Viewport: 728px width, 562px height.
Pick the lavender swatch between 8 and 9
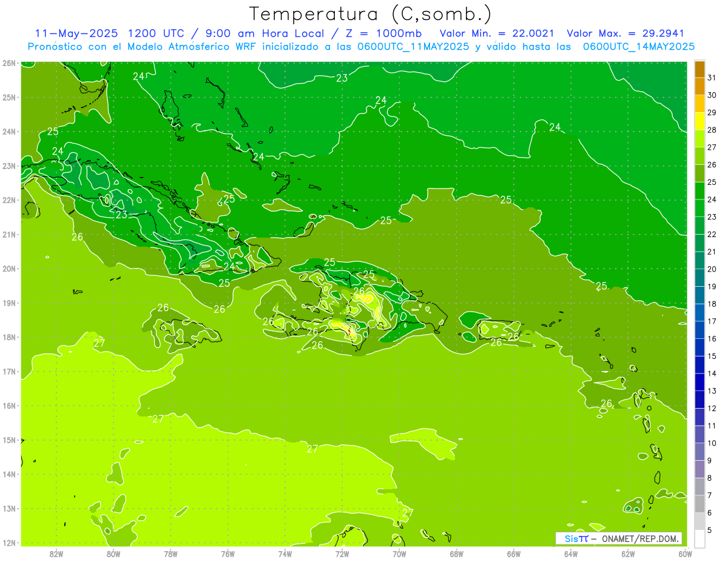(x=699, y=469)
